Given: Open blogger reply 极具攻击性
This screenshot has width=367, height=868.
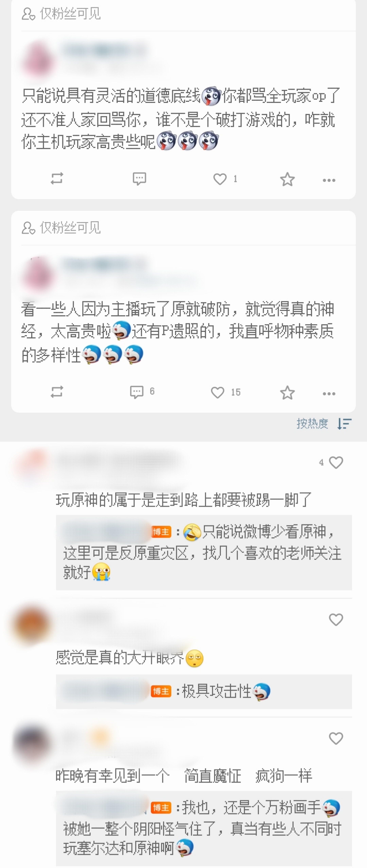Looking at the screenshot, I should [x=204, y=691].
